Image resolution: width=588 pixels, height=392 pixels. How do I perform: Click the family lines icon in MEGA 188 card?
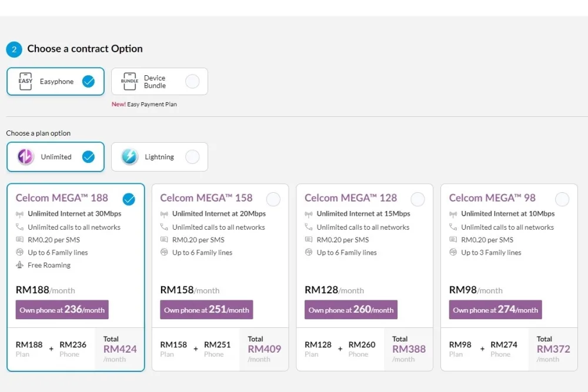[x=19, y=252]
